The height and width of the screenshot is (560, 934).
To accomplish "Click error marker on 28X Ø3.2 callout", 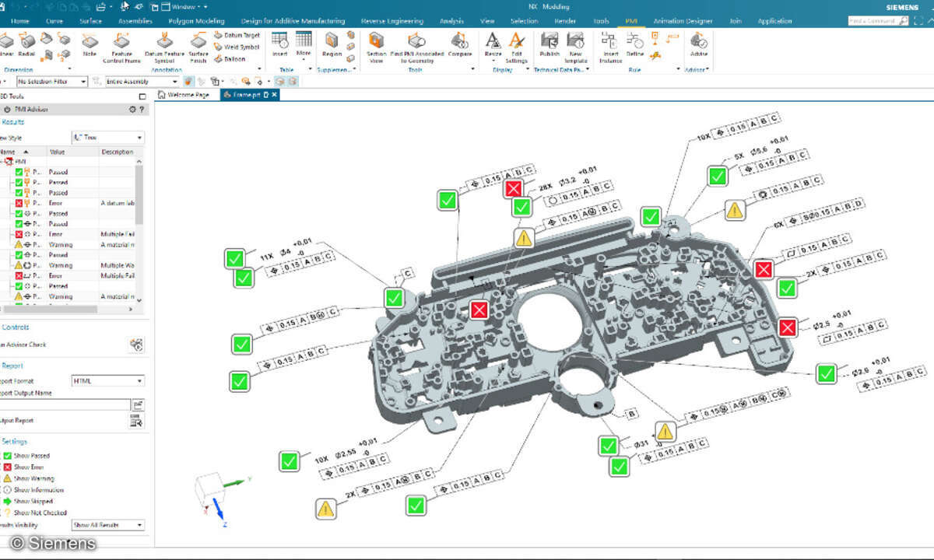I will (513, 189).
